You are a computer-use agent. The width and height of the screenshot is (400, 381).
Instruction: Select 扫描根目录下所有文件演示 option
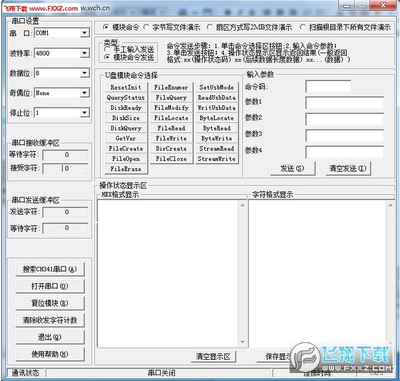tap(302, 27)
